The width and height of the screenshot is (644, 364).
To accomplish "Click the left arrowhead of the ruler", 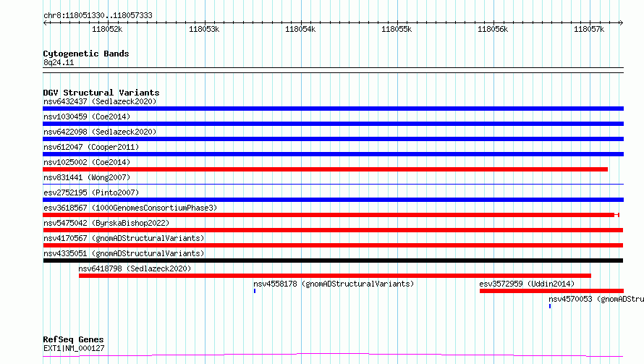I will point(45,23).
